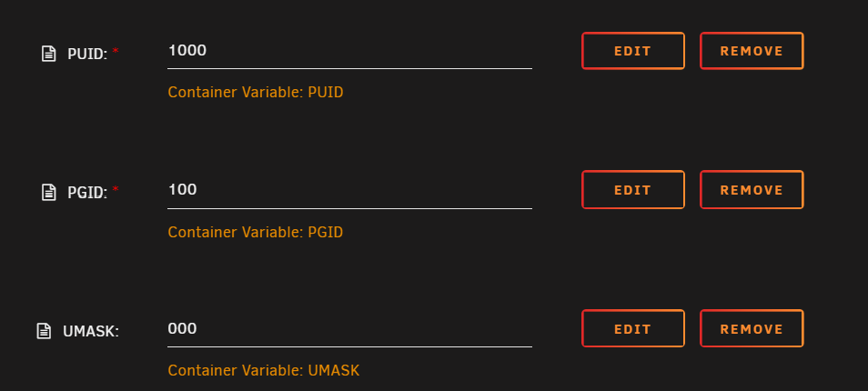This screenshot has height=391, width=868.
Task: Click the red required asterisk next to PGID
Action: point(116,190)
